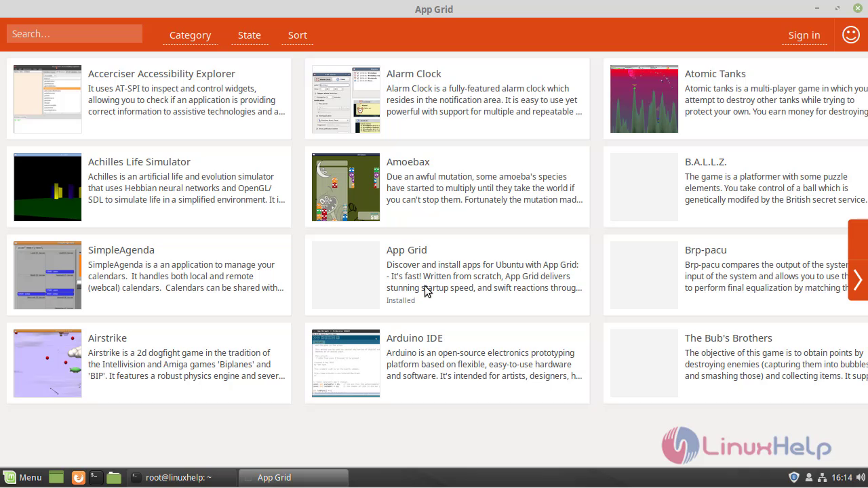This screenshot has height=488, width=868.
Task: Select The Bub's Brothers app title
Action: coord(728,338)
